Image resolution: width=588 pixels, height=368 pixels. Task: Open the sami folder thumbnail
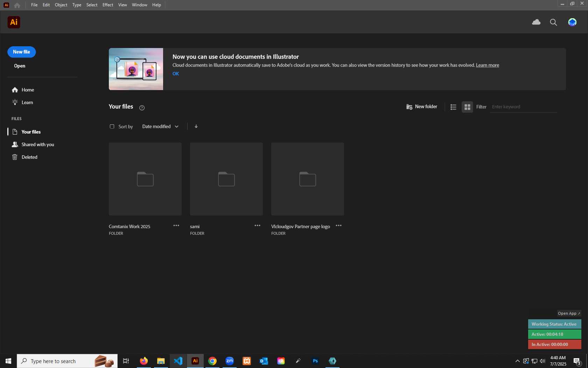pyautogui.click(x=226, y=179)
